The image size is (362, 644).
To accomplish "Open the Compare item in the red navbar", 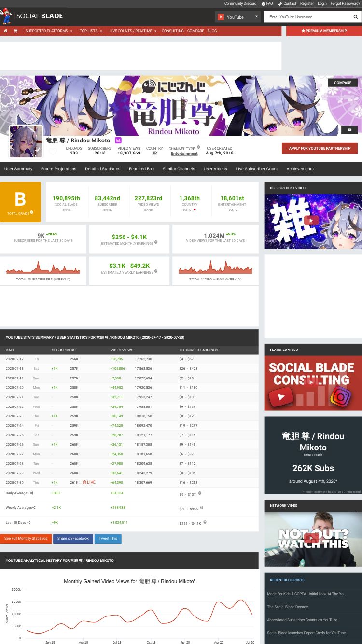I will click(195, 31).
